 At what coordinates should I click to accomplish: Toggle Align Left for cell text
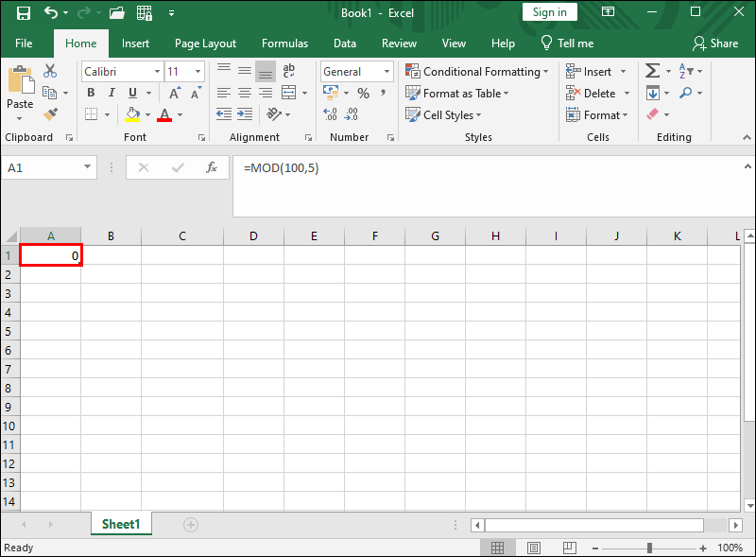click(x=224, y=93)
